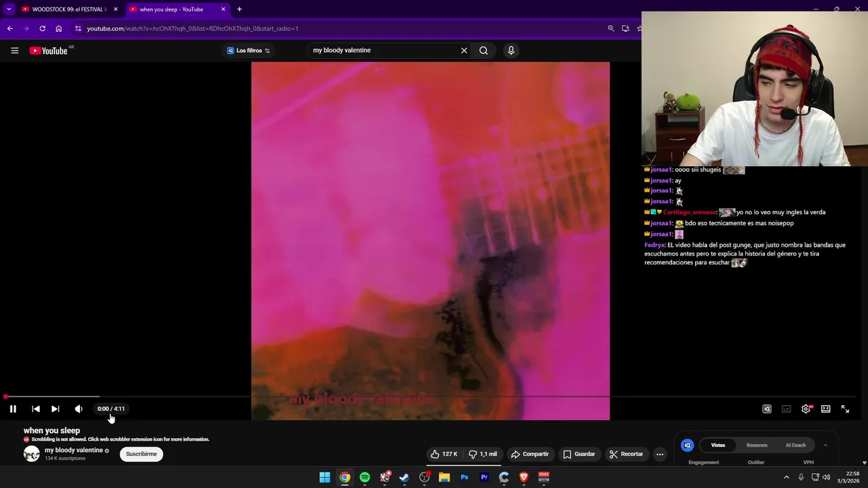
Task: Go back in browser history
Action: (x=9, y=28)
